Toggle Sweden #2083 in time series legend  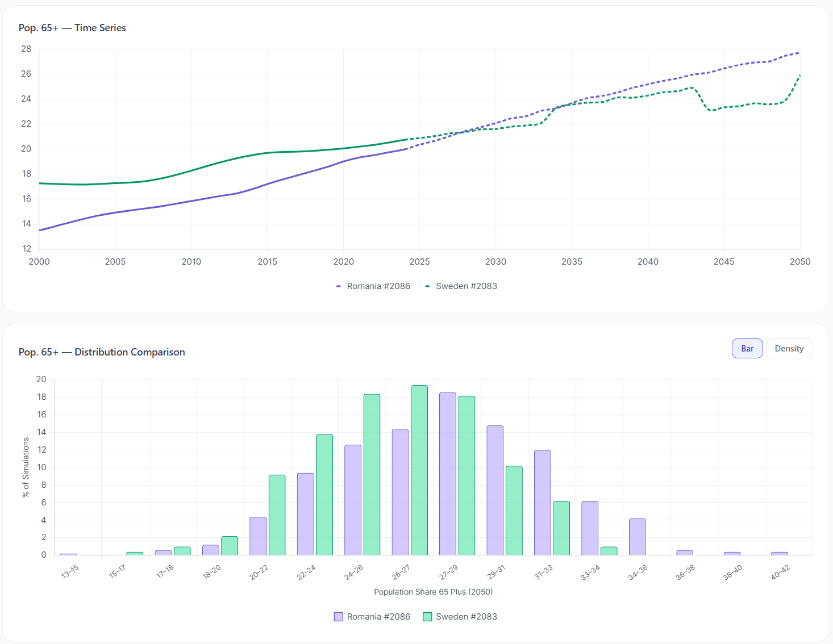[461, 286]
